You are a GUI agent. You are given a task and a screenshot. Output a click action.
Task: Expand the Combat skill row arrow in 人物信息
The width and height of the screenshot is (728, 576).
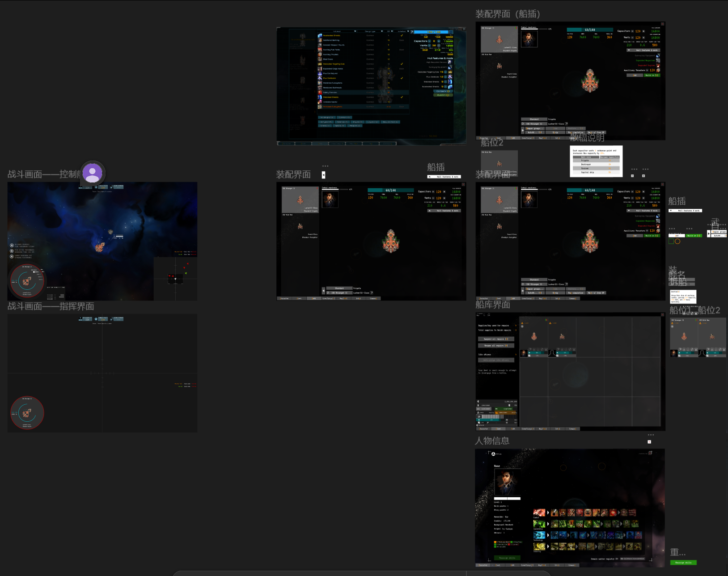click(x=548, y=512)
